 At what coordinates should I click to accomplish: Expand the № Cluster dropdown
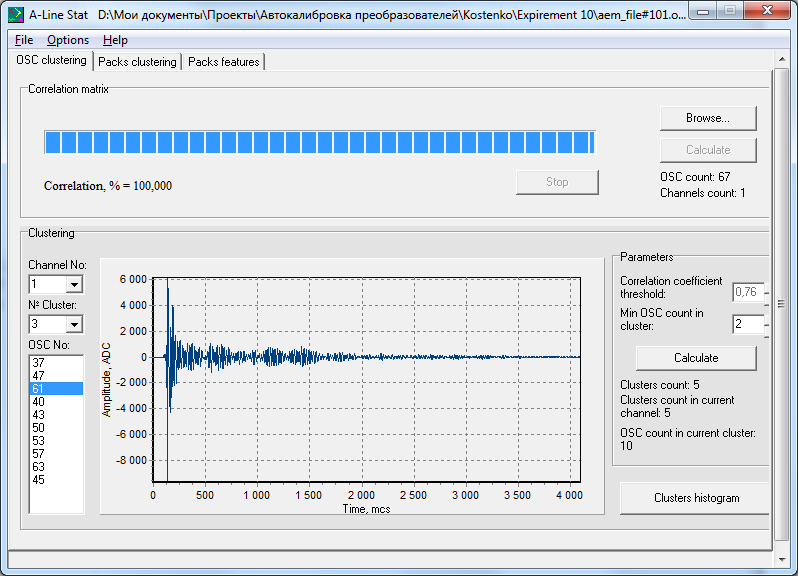(74, 324)
